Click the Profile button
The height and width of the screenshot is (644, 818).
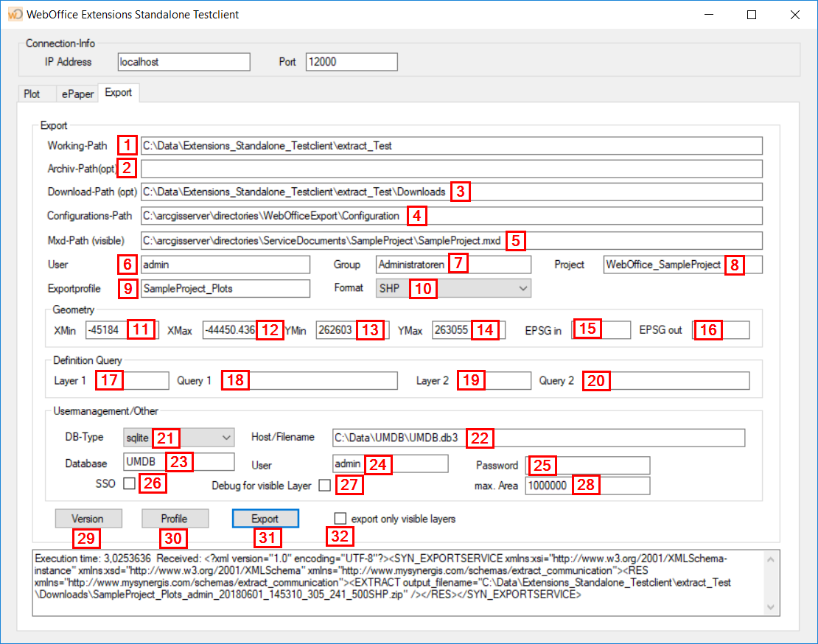[x=175, y=518]
